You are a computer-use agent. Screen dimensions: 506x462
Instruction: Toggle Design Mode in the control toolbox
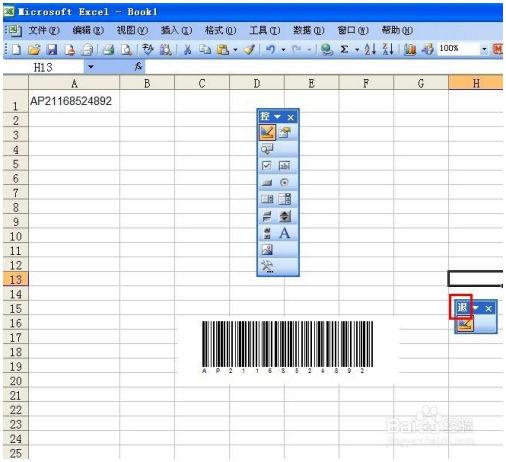pyautogui.click(x=267, y=132)
